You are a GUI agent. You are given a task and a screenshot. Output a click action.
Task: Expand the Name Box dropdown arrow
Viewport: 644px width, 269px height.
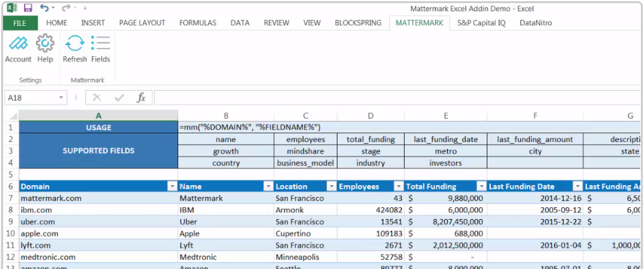(61, 97)
